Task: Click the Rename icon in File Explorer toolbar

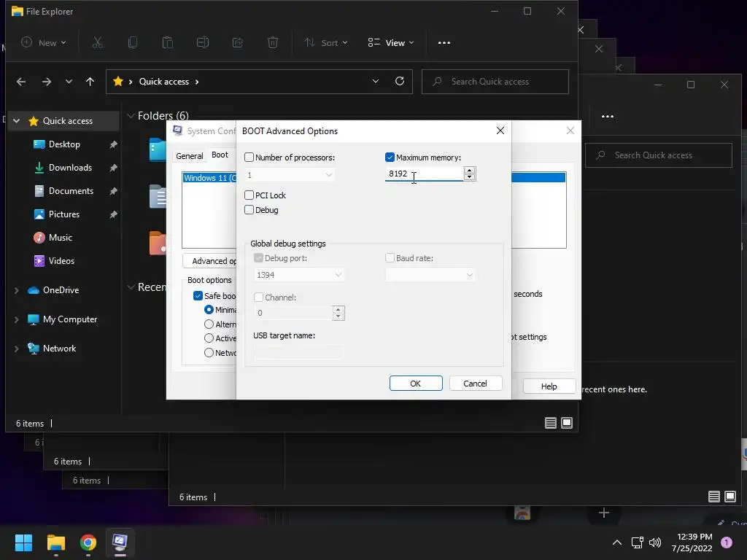Action: 203,43
